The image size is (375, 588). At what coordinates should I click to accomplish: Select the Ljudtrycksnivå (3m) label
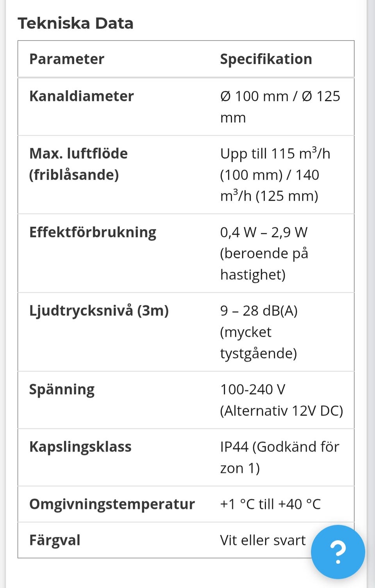click(x=99, y=311)
